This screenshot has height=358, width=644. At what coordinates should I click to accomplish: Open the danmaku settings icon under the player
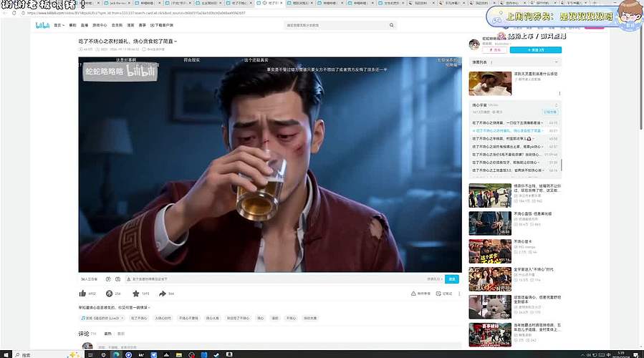pos(118,279)
